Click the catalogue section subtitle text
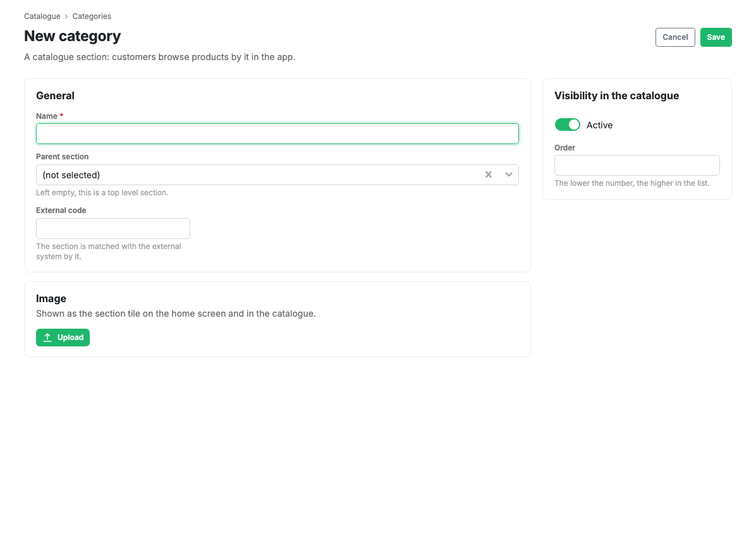Viewport: 756px width, 536px height. tap(159, 57)
